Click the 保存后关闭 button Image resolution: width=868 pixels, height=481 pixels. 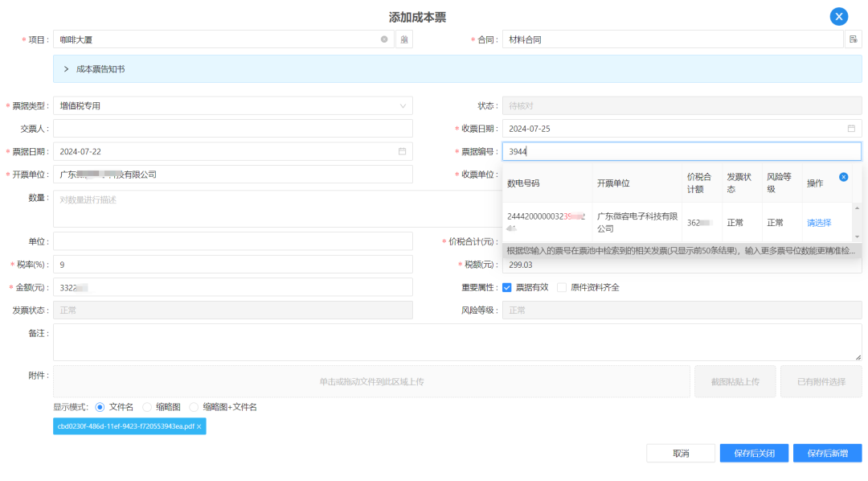pyautogui.click(x=754, y=453)
